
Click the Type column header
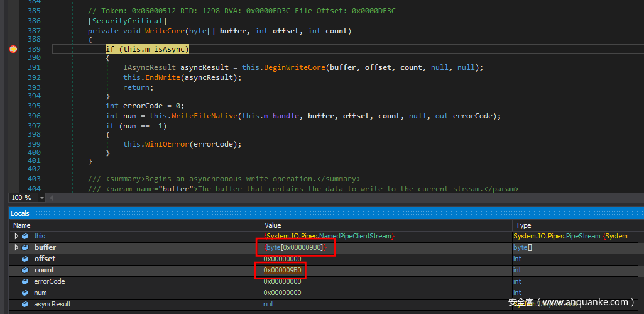point(523,225)
